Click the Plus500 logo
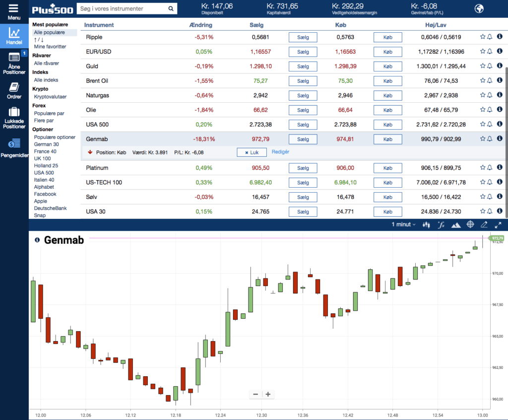The width and height of the screenshot is (508, 420). (53, 9)
